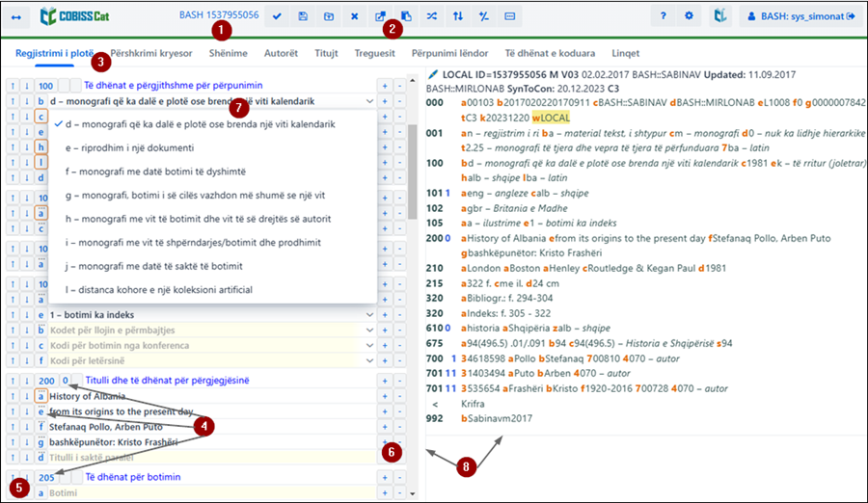Open record in new window icon
Screen dimensions: 868x503
point(380,16)
